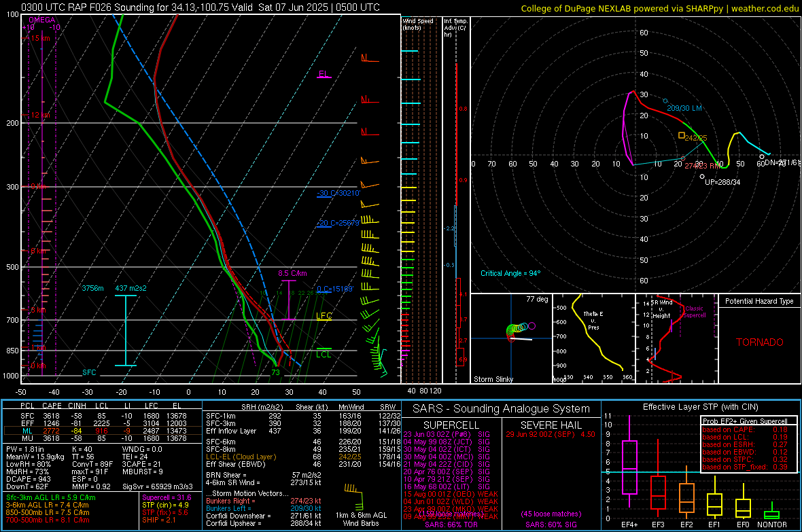Click the 8.5 C/km lapse rate label
The image size is (802, 532).
pos(292,274)
